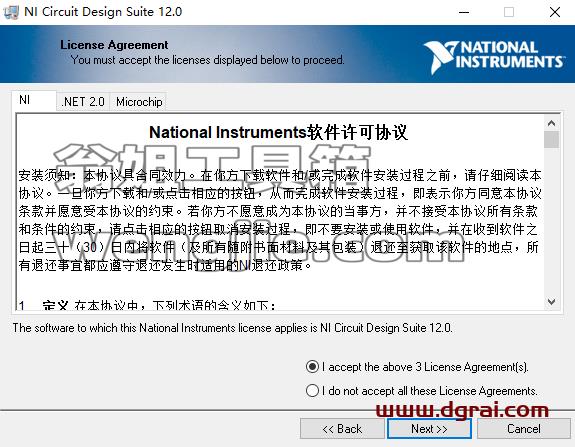Click inside the license agreement text body
575x447 pixels.
click(280, 220)
